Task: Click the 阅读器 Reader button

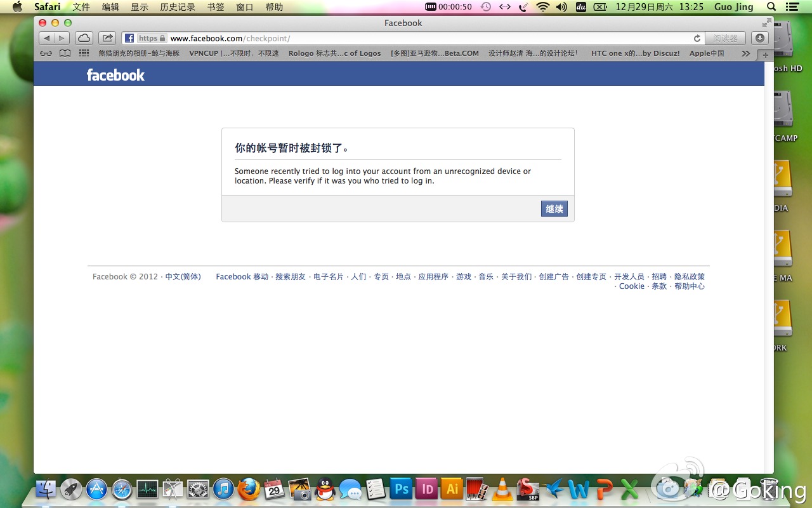Action: (725, 38)
